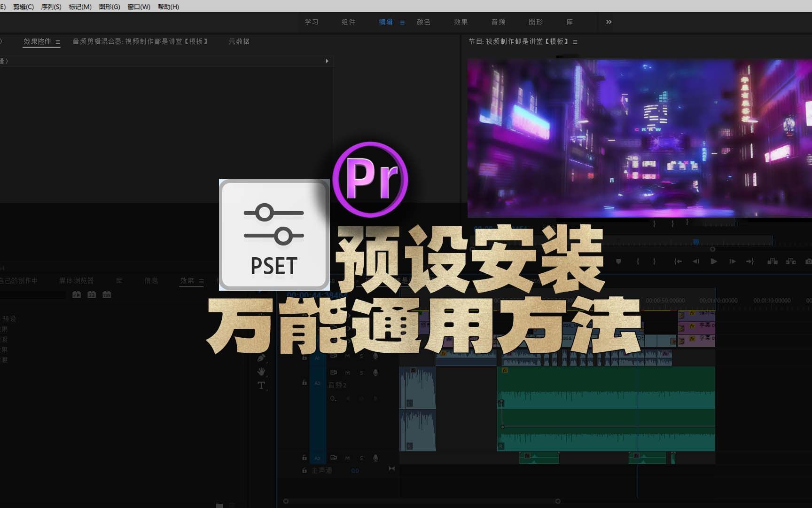
Task: Switch to the 组件 workspace
Action: (x=349, y=22)
